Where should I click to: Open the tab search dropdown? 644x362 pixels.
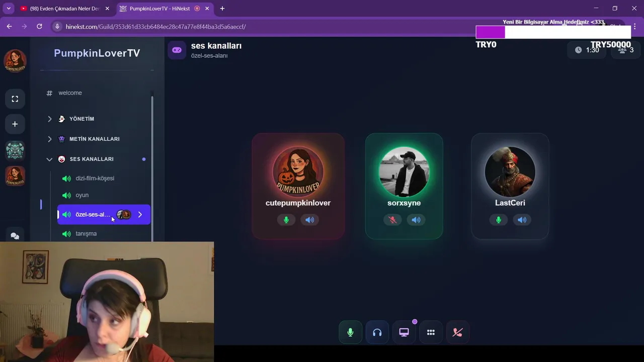pyautogui.click(x=9, y=9)
